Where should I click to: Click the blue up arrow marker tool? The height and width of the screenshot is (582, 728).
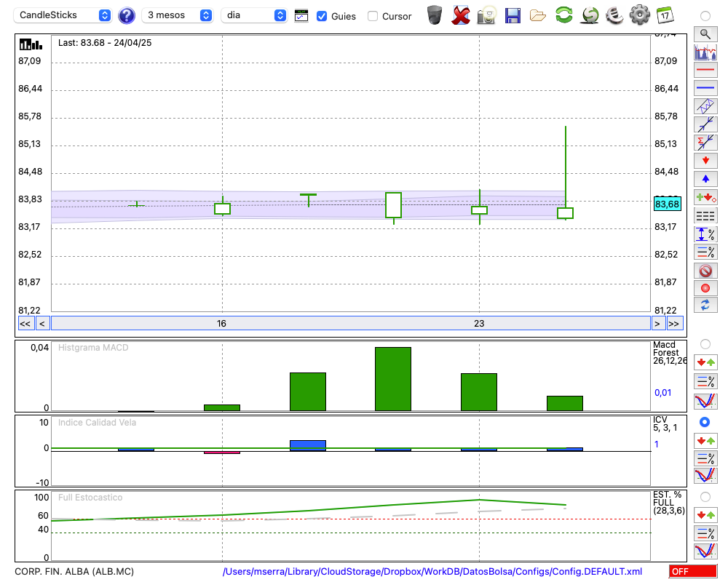pyautogui.click(x=705, y=179)
